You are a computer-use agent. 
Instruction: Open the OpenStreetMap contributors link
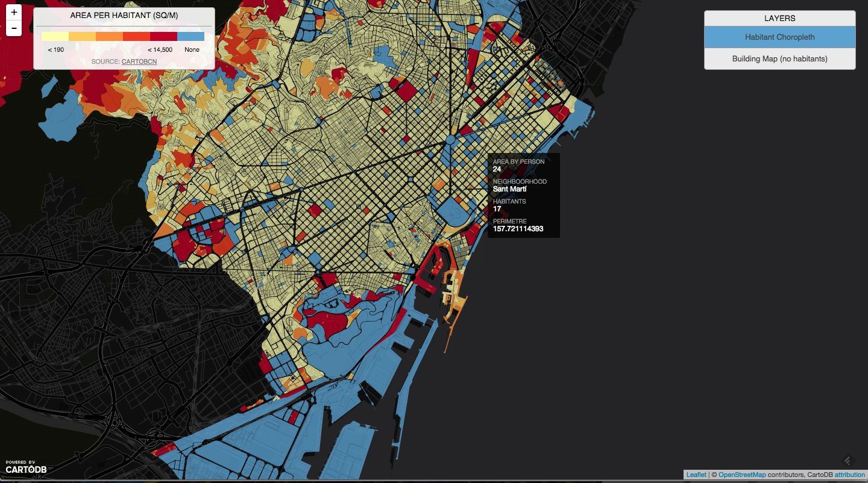click(742, 475)
